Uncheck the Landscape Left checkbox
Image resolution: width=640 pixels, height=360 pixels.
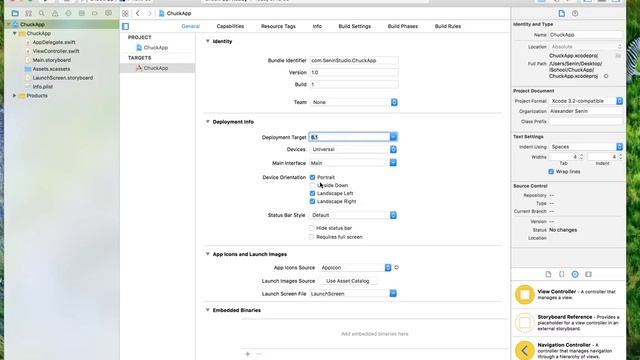[x=312, y=193]
